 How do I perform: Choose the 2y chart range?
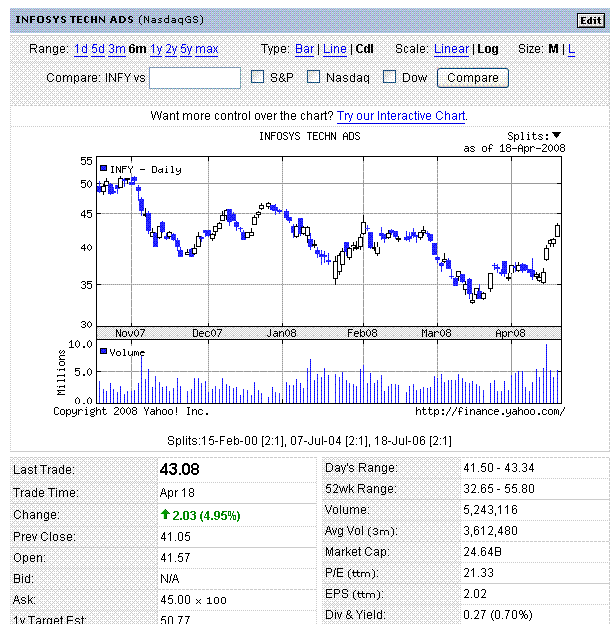(171, 49)
